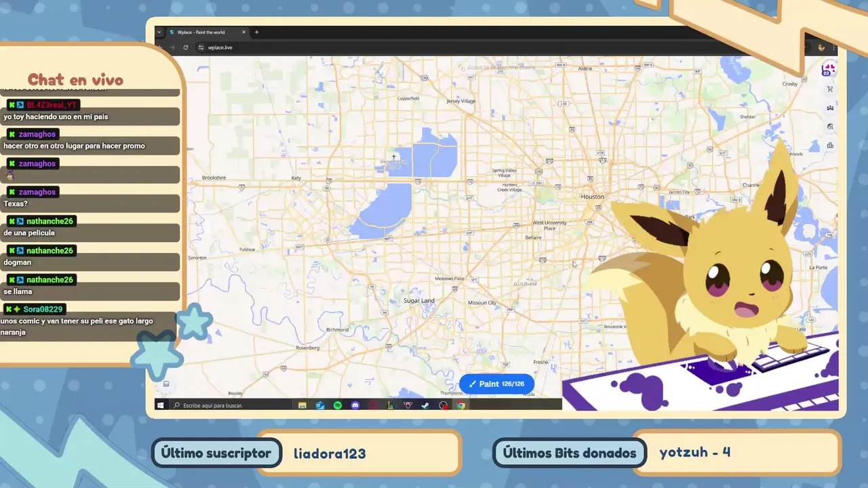
Task: Open File Explorer from the taskbar
Action: coord(302,405)
